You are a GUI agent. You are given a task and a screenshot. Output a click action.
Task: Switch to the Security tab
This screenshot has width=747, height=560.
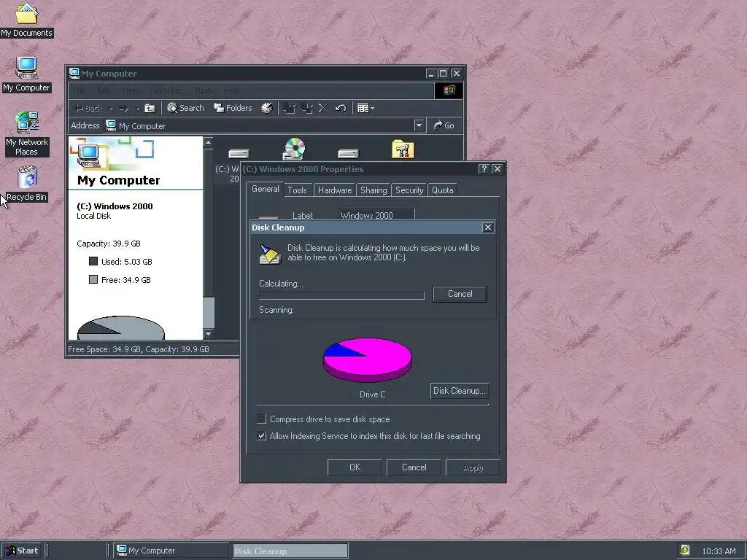click(409, 190)
